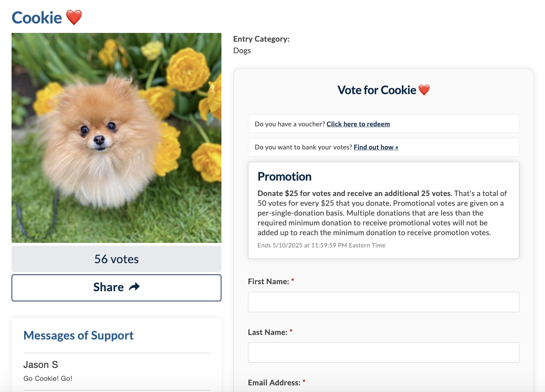Click the Go Cookie! Go! message text
Viewport: 545px width, 392px height.
pyautogui.click(x=48, y=378)
